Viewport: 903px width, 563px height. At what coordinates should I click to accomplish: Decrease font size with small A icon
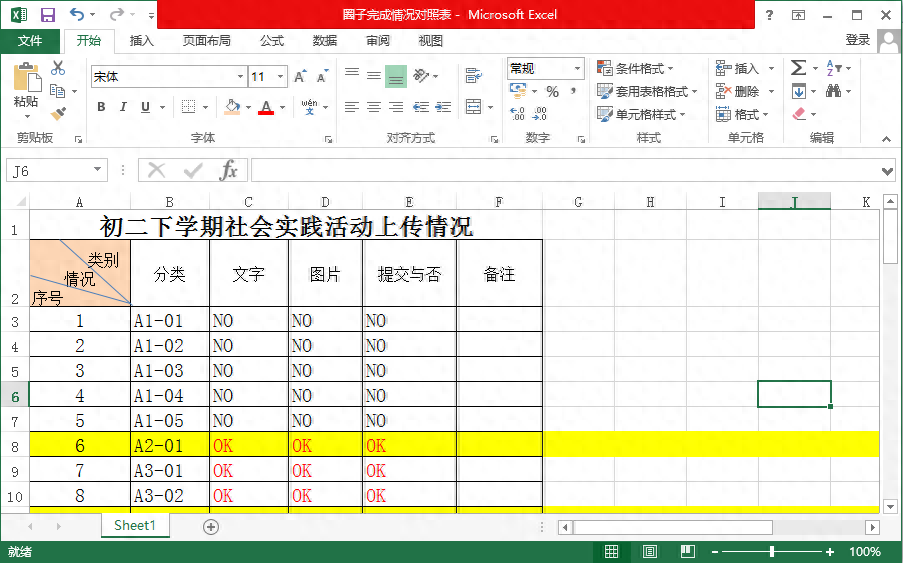point(322,76)
